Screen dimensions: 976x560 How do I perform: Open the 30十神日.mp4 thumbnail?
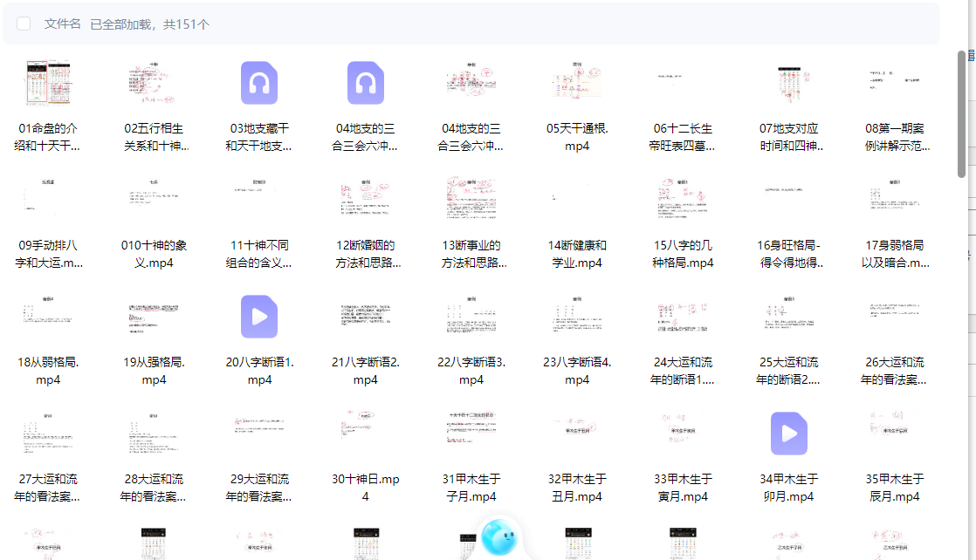(x=366, y=434)
